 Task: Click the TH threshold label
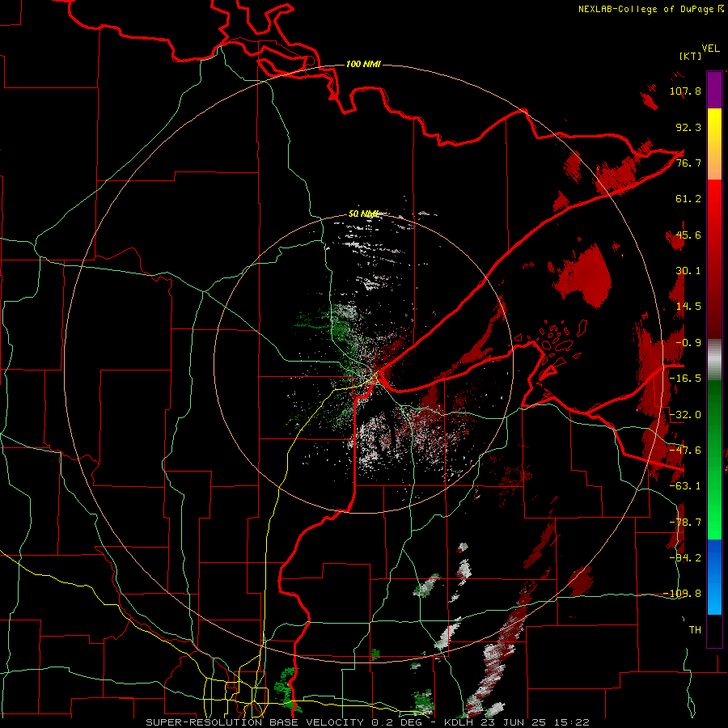click(695, 630)
